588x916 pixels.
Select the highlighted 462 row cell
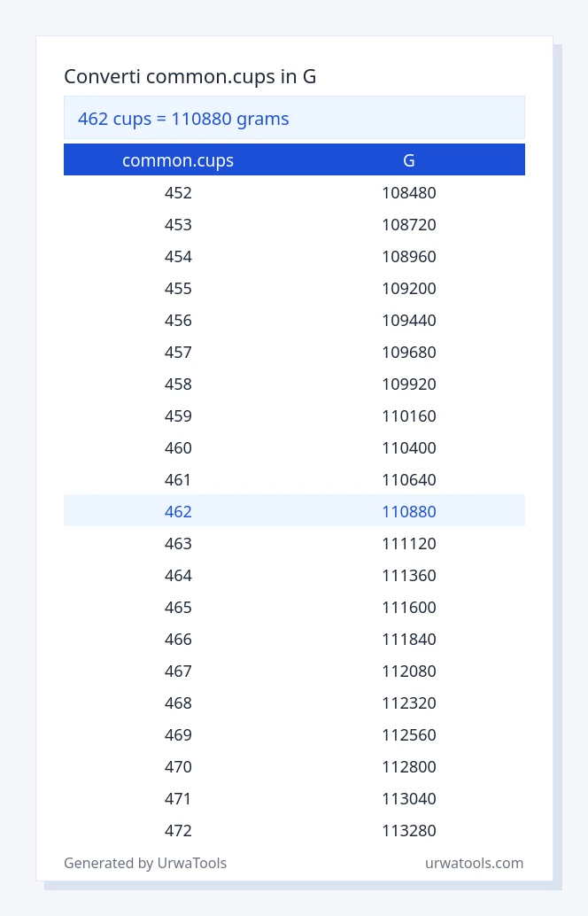pyautogui.click(x=178, y=511)
